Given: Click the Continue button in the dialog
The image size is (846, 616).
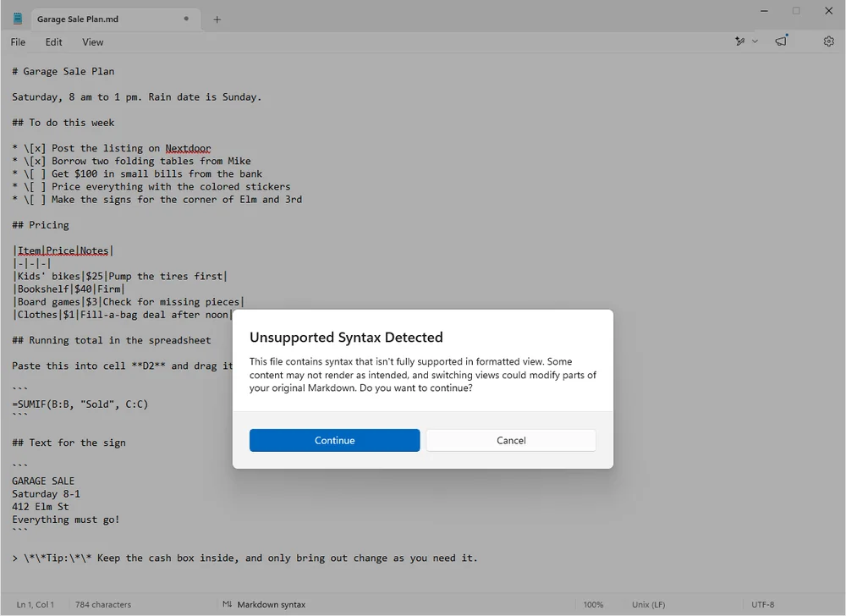Looking at the screenshot, I should (x=334, y=440).
